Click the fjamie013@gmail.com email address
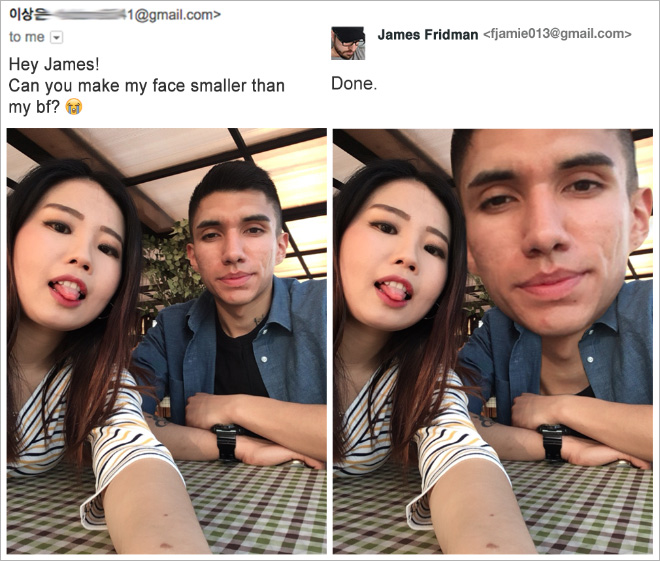 pyautogui.click(x=557, y=34)
